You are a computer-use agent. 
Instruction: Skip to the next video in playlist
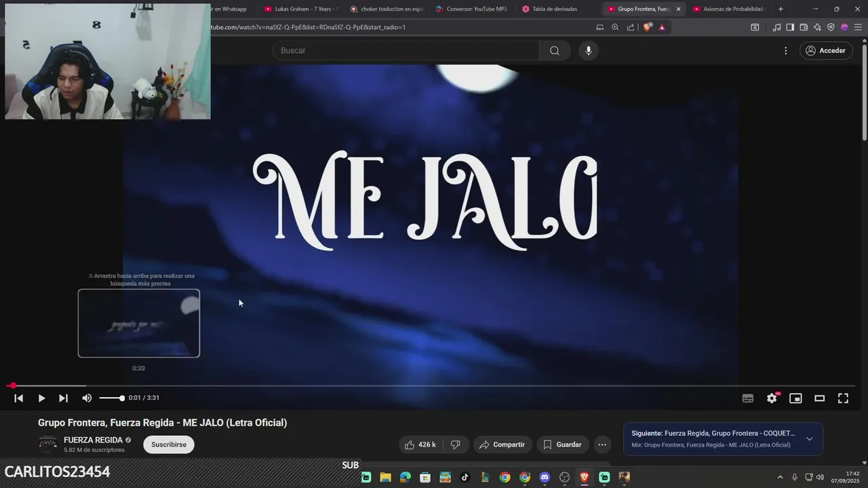63,399
